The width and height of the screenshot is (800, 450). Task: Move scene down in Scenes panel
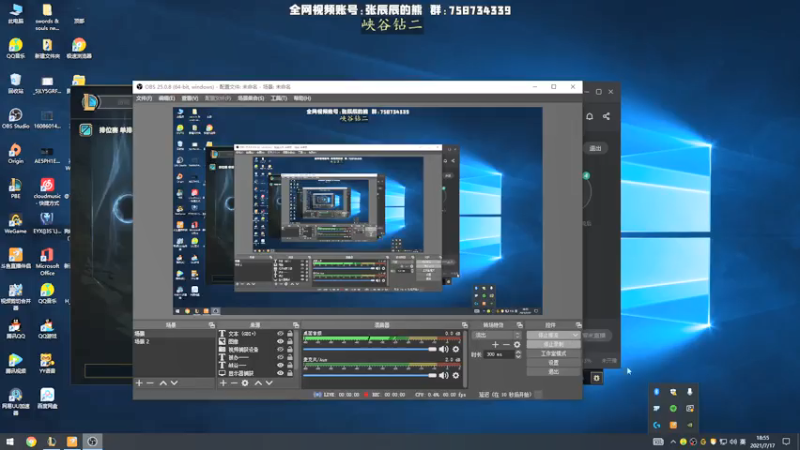click(174, 383)
